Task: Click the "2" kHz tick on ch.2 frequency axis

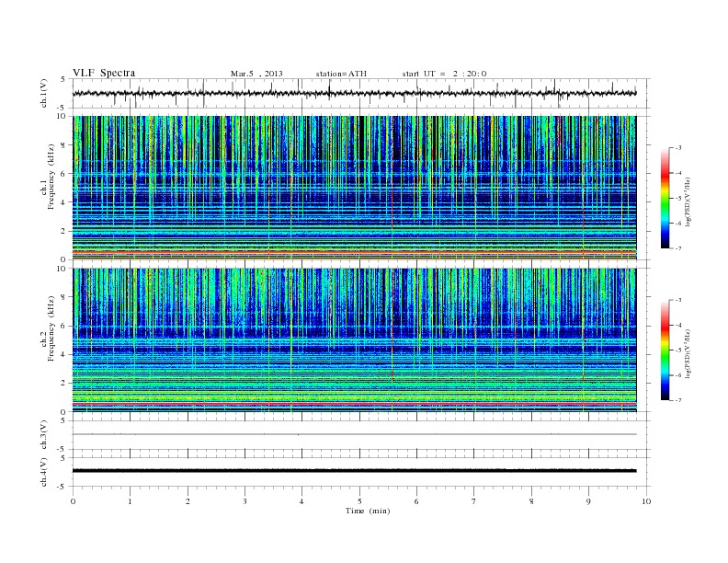Action: tap(64, 384)
